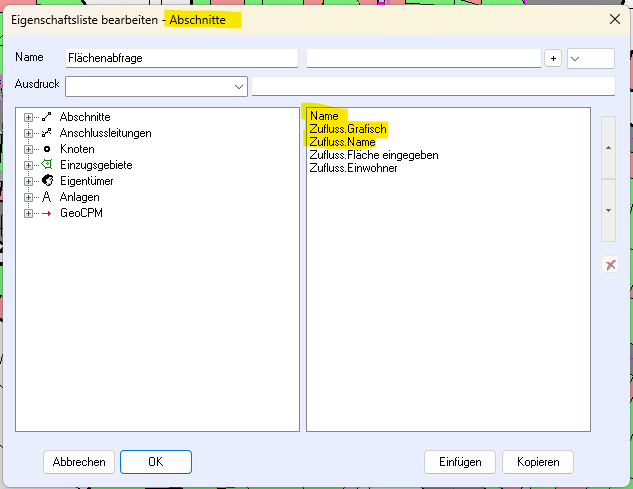
Task: Move the selected property up with the up arrow
Action: pos(608,148)
